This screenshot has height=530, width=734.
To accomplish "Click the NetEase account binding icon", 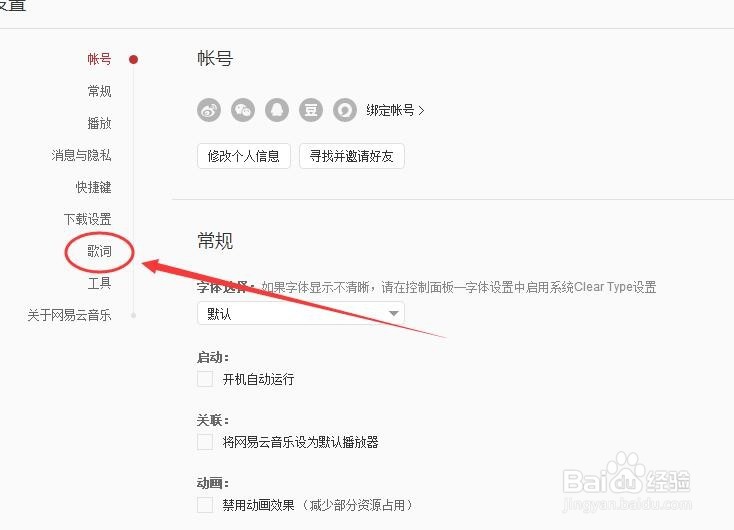I will (x=345, y=110).
